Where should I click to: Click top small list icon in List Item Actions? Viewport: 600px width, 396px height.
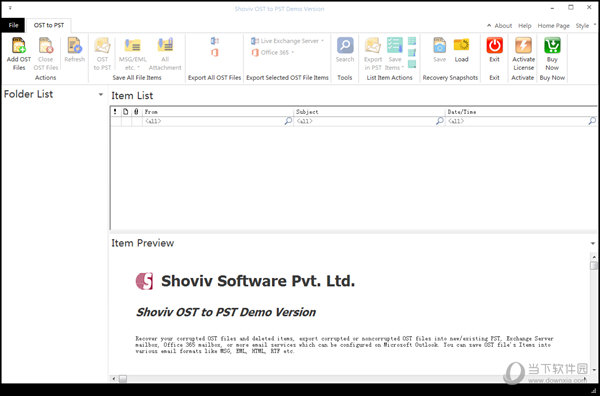point(412,41)
